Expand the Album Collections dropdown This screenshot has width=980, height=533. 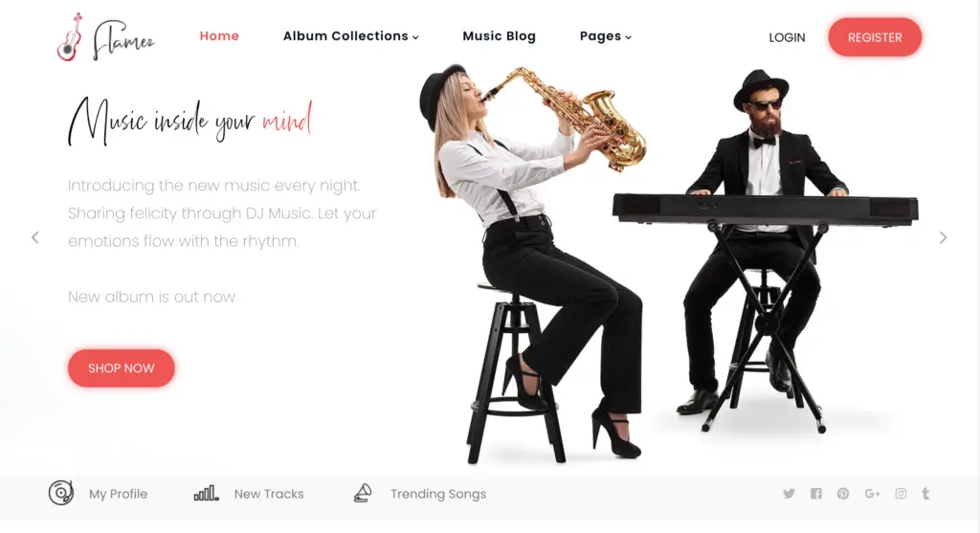tap(350, 36)
